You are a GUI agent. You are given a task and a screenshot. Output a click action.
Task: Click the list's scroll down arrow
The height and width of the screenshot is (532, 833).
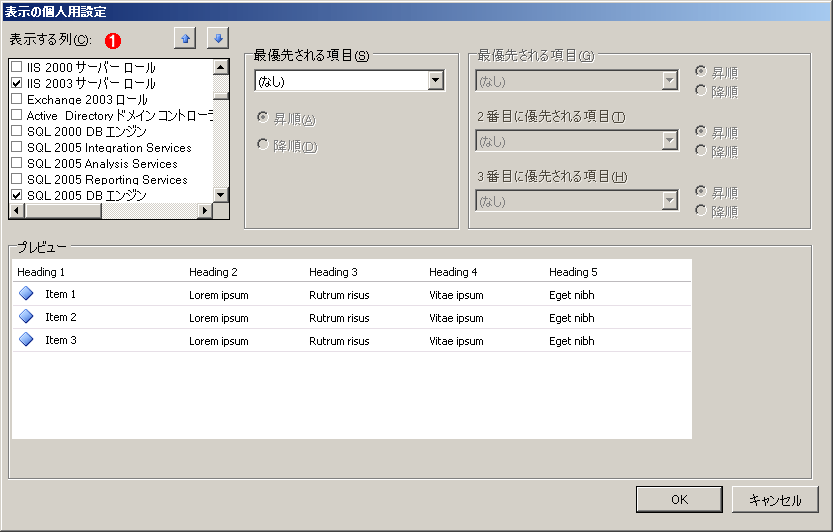click(x=220, y=195)
